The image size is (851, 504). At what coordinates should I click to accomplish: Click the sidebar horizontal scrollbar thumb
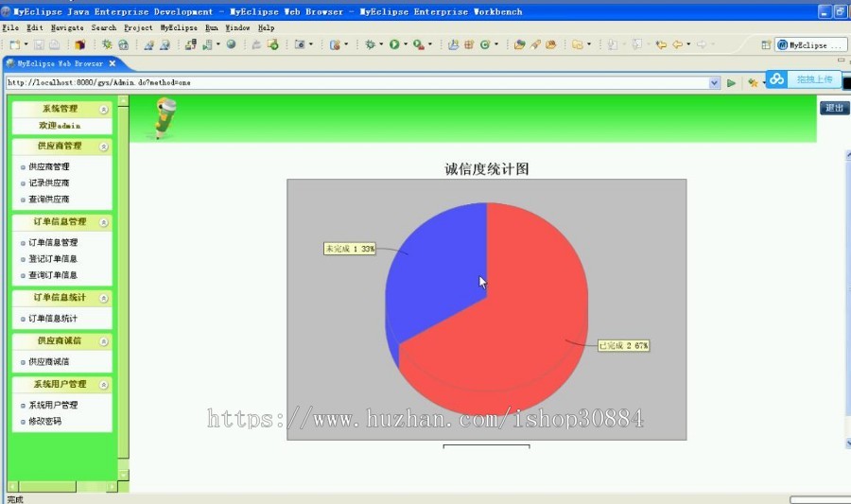tap(47, 487)
